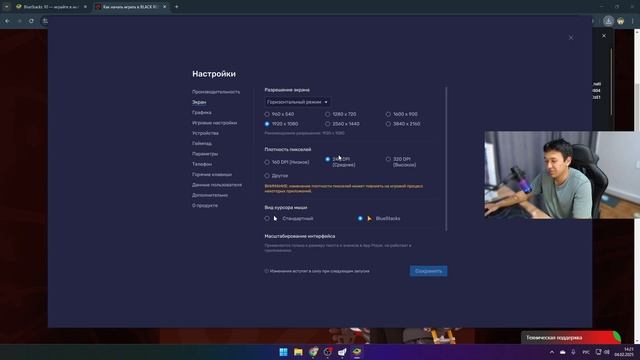Open the Горячие клавиши section
640x360 pixels.
(x=212, y=174)
